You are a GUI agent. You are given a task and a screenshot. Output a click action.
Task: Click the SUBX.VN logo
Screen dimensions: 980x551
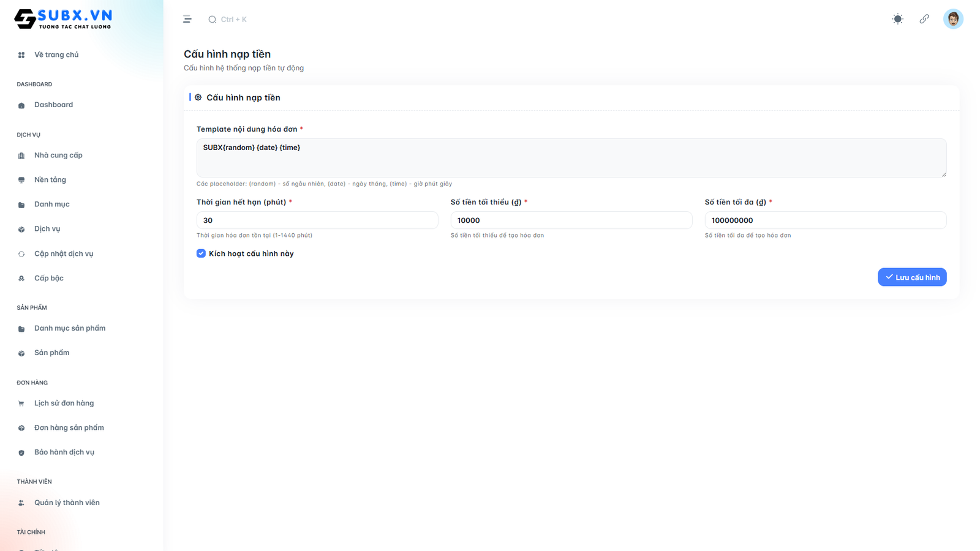63,19
